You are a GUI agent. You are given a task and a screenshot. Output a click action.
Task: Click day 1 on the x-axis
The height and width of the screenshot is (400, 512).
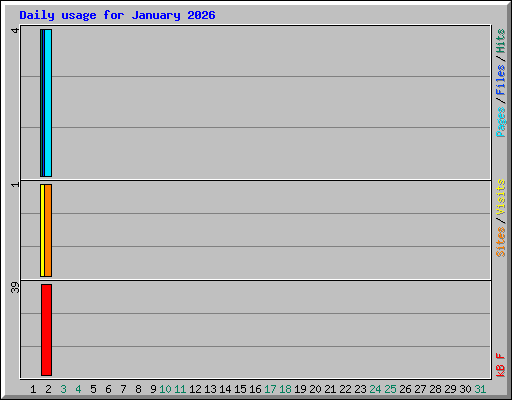(33, 389)
